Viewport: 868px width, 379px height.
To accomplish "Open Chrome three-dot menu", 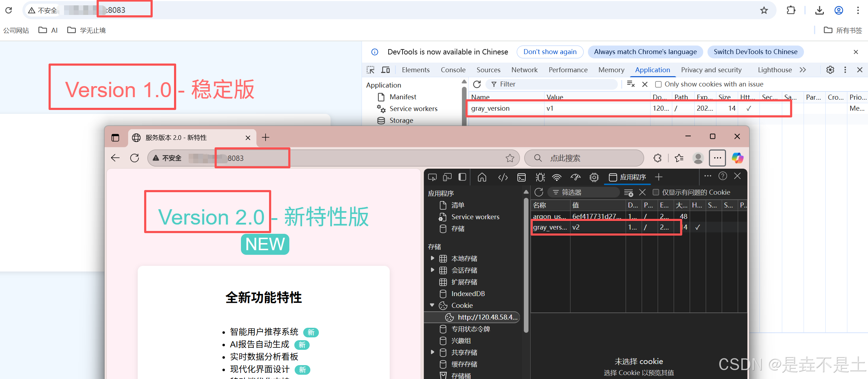I will [x=858, y=10].
